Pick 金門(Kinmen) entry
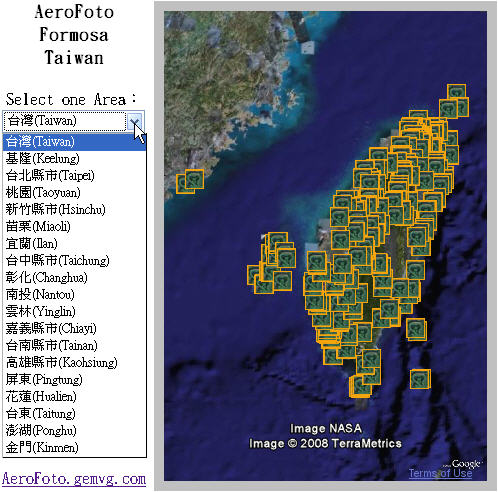This screenshot has width=498, height=492. tap(74, 448)
